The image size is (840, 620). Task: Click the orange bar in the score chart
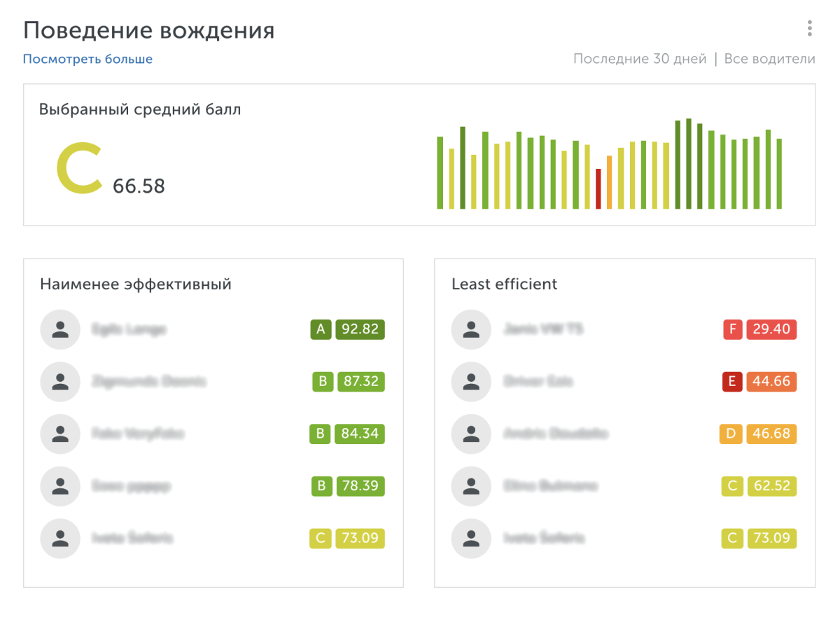coord(609,182)
